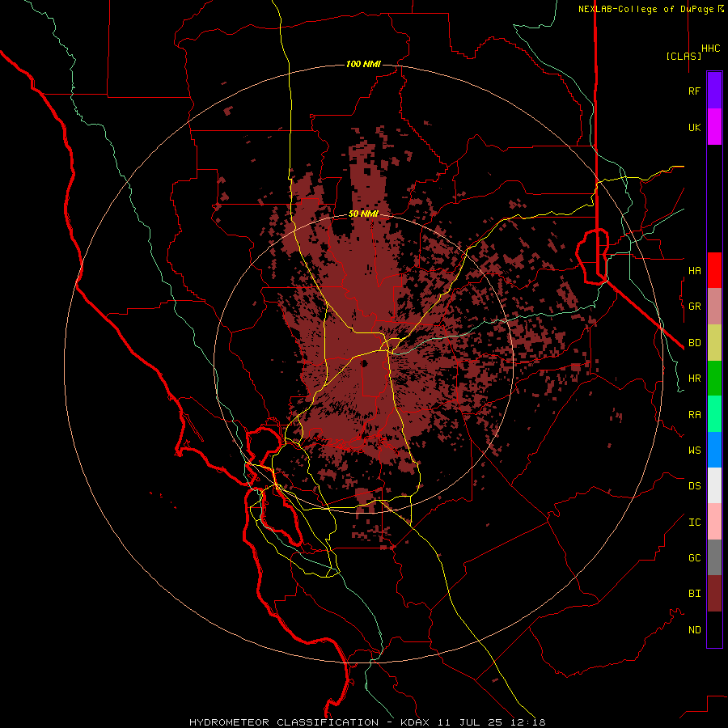Click the Hydrometeor Classification KDAX title caption
Image resolution: width=728 pixels, height=728 pixels.
point(367,722)
